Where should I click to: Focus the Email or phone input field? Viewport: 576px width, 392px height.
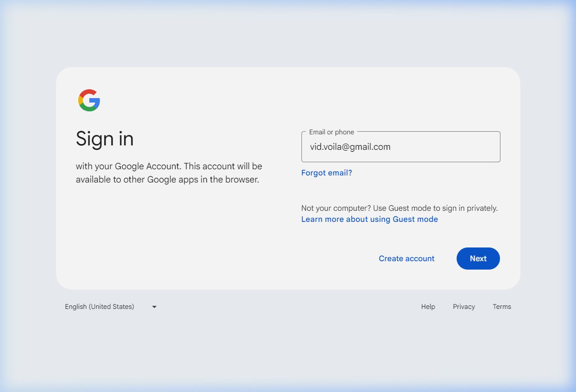(442, 147)
